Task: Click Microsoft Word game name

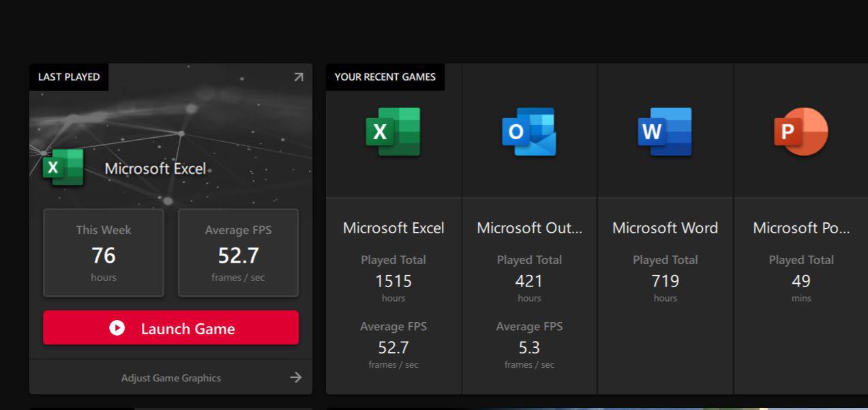Action: click(665, 228)
